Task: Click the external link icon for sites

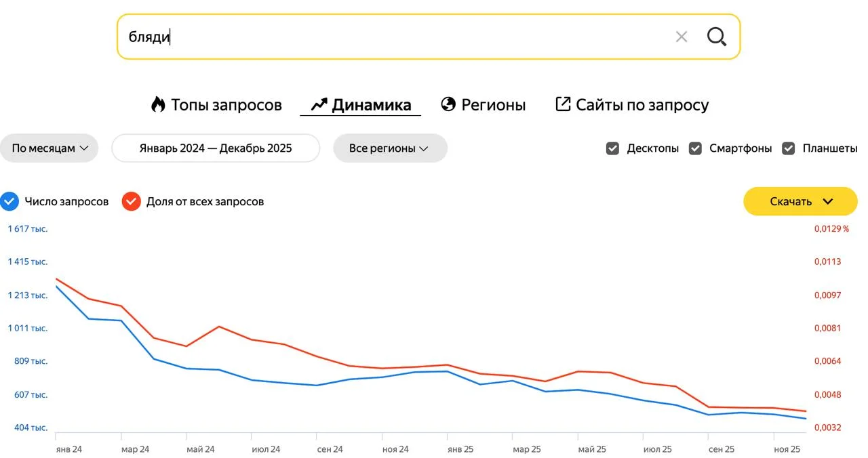Action: [563, 104]
